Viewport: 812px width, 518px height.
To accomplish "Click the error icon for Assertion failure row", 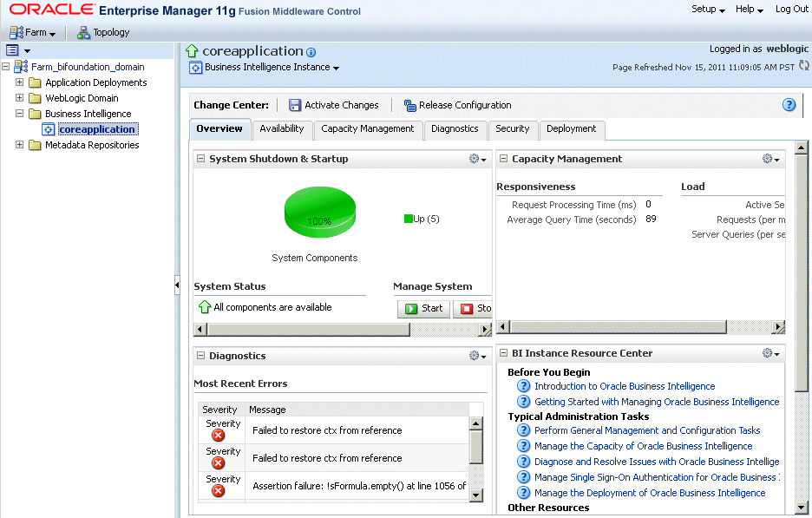I will pyautogui.click(x=219, y=491).
